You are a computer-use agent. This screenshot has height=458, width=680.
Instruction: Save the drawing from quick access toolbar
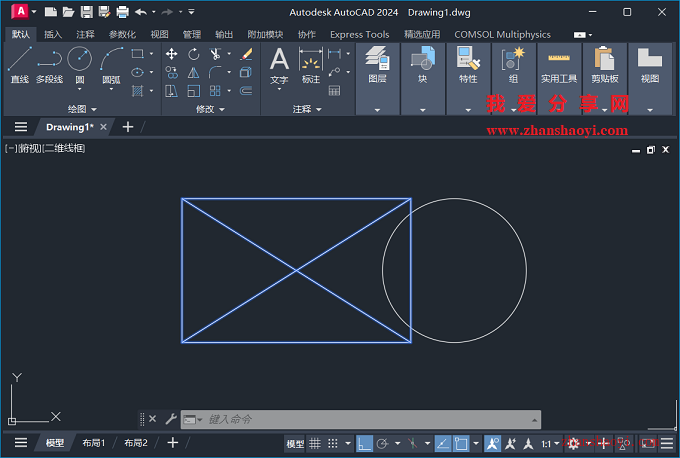(87, 12)
